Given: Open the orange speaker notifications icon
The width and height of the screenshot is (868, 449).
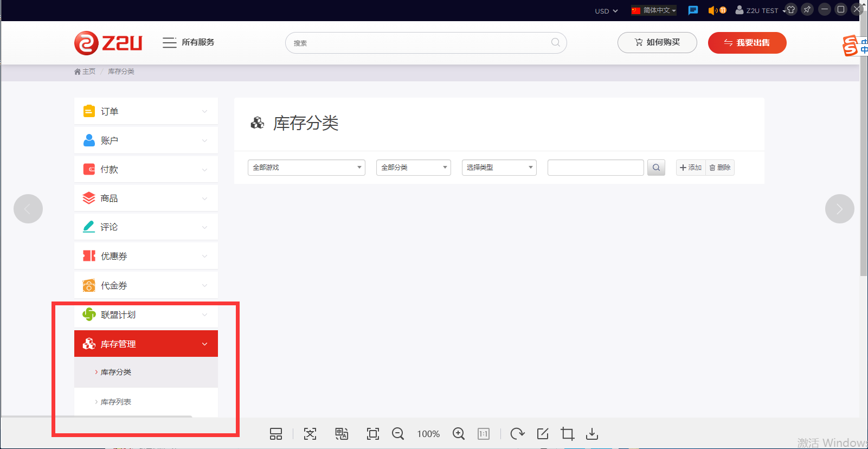Looking at the screenshot, I should (716, 10).
